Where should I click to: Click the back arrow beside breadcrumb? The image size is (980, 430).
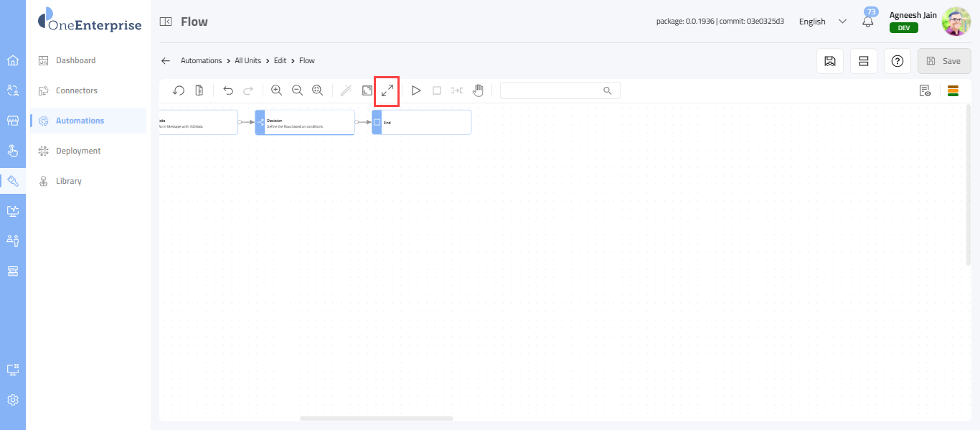(x=166, y=61)
